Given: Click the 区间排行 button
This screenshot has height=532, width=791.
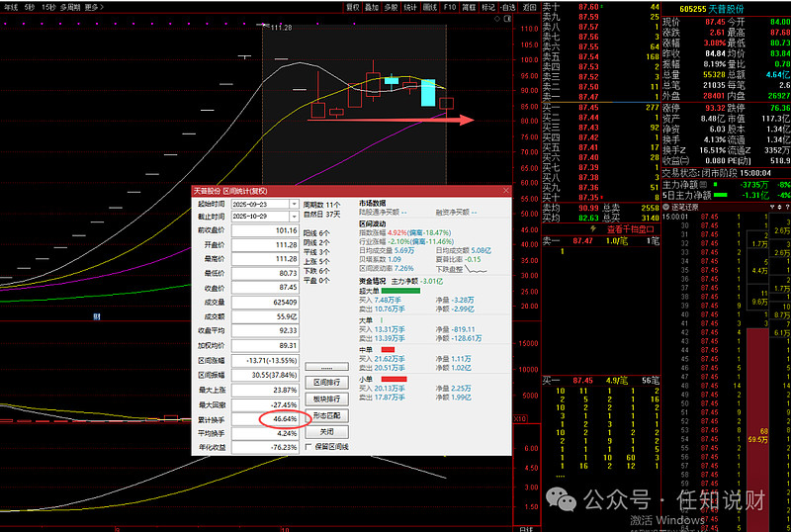Looking at the screenshot, I should click(326, 382).
